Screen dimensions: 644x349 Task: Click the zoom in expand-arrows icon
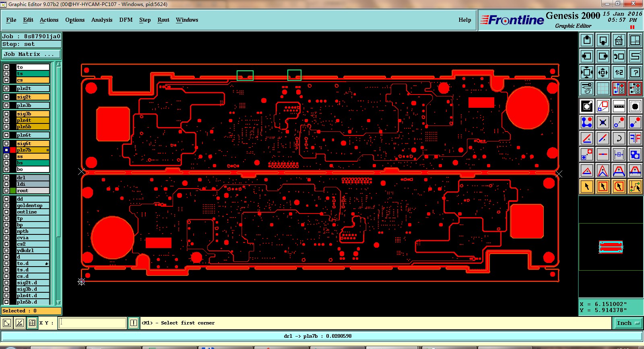point(587,72)
